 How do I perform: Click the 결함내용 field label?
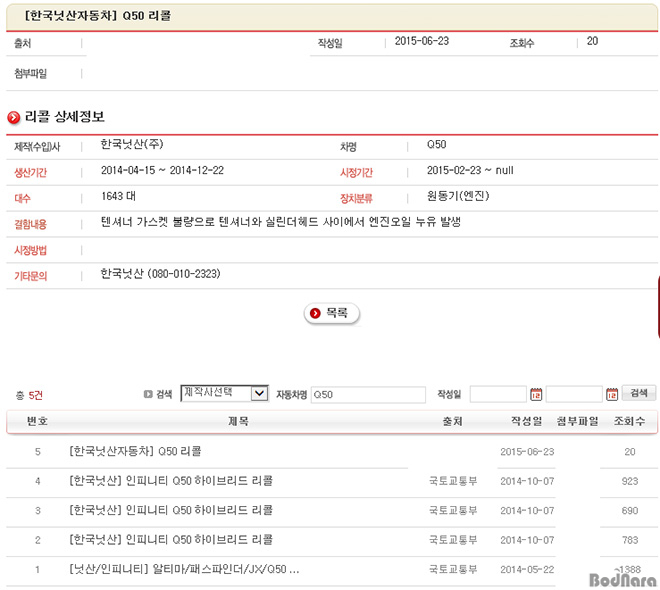(30, 224)
